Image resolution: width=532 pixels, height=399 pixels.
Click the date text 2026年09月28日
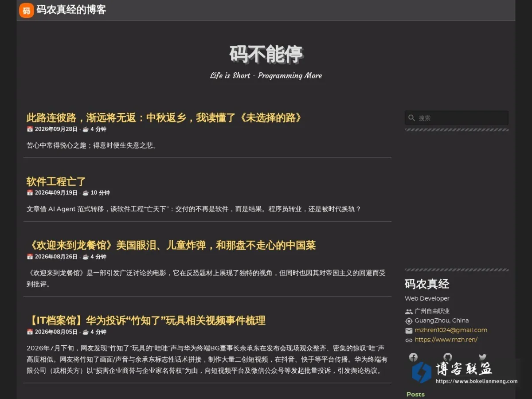coord(56,129)
